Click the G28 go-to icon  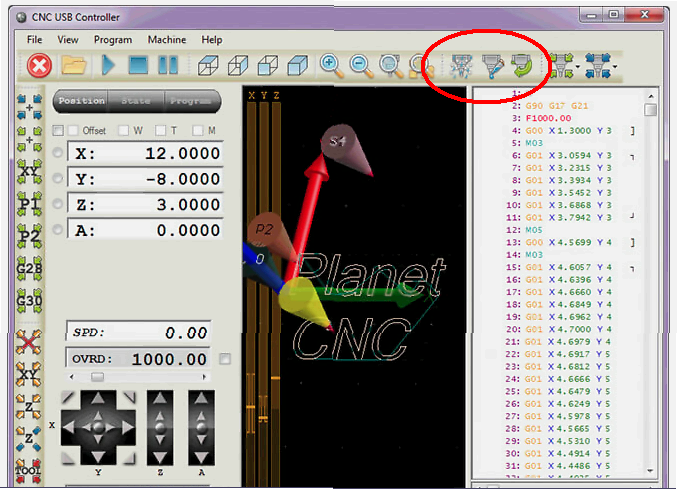click(29, 268)
